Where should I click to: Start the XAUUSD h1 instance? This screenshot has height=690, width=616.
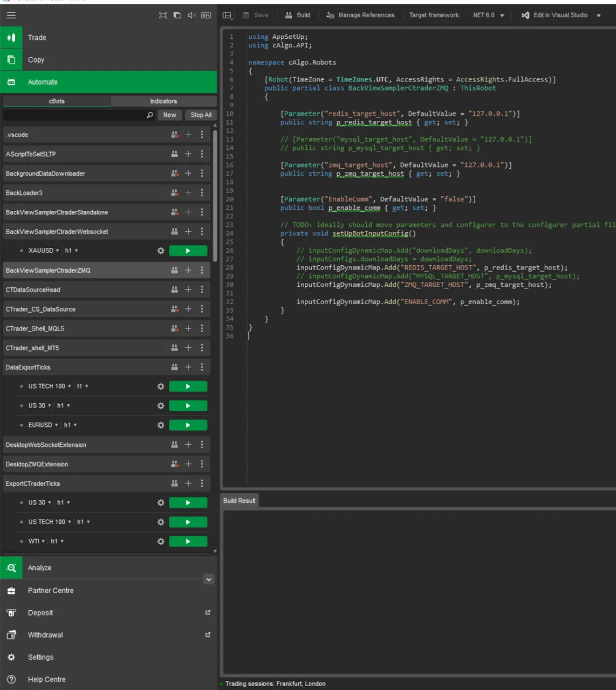[x=188, y=251]
